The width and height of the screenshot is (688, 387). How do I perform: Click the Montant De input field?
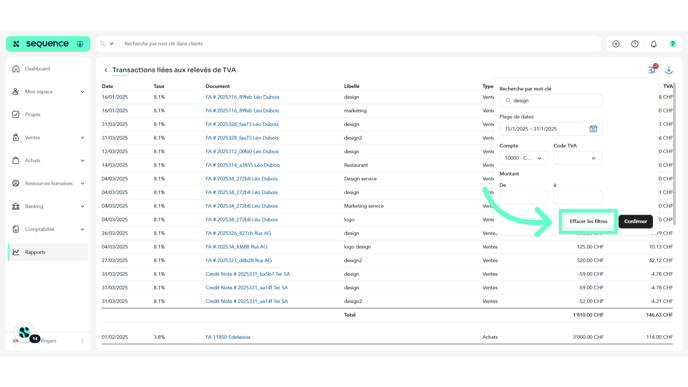(x=523, y=197)
